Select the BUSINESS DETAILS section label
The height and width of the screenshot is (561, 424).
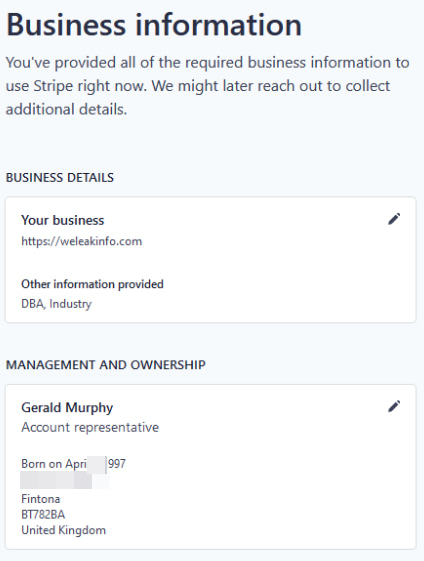[60, 177]
